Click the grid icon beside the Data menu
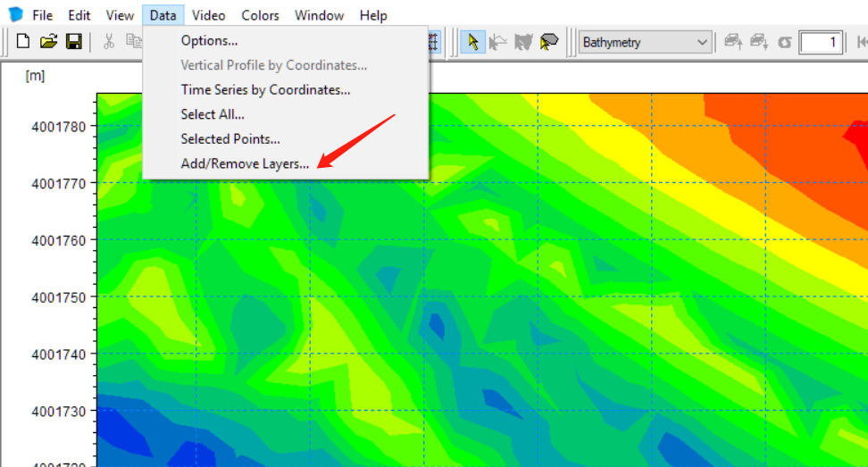Screen dimensions: 868x467 pyautogui.click(x=433, y=42)
